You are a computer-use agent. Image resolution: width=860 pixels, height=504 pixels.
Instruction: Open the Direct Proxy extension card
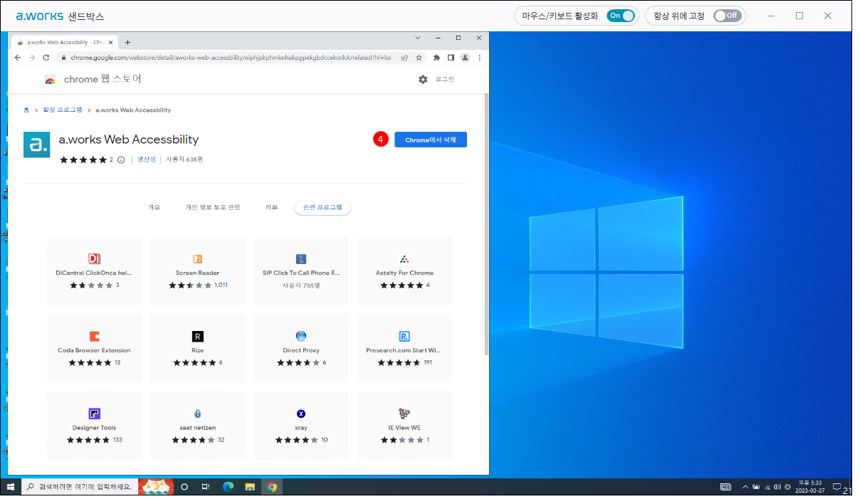click(301, 350)
